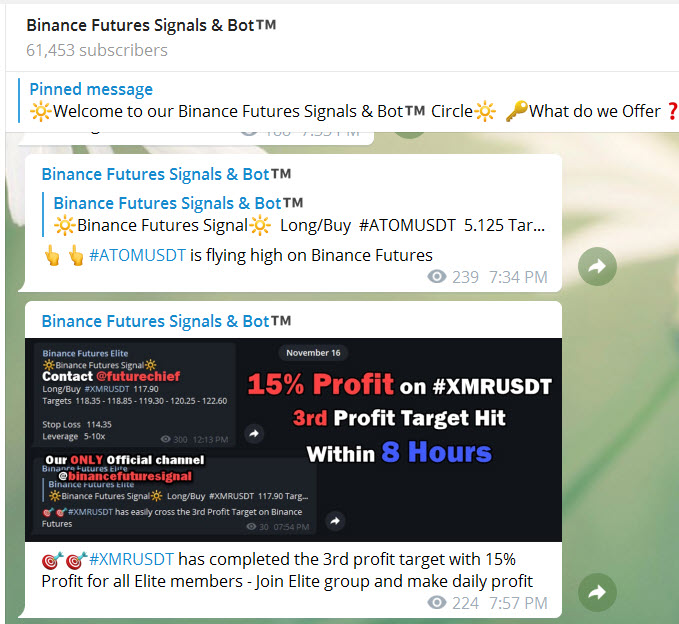Open the #ATOMUSDT hashtag link
Viewport: 679px width, 624px height.
[x=137, y=255]
